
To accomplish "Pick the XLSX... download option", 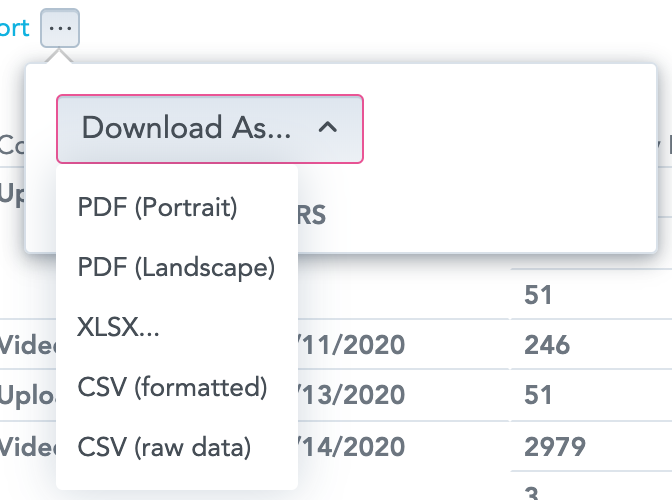I will click(118, 327).
